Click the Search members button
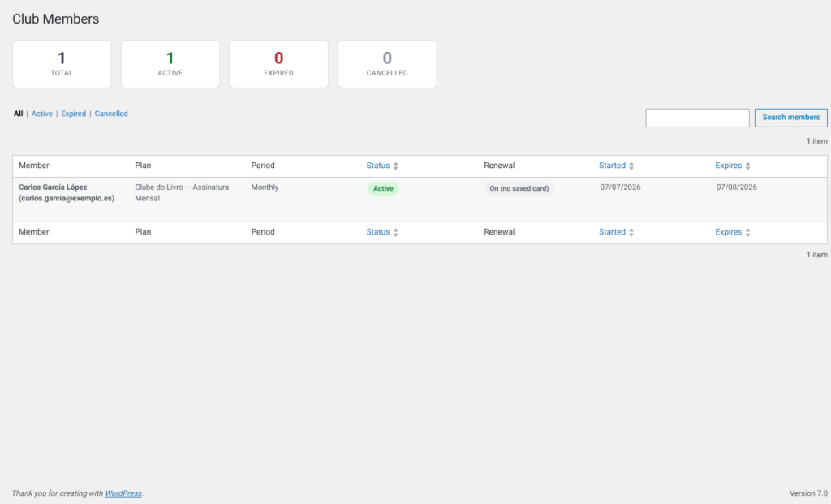 tap(790, 118)
